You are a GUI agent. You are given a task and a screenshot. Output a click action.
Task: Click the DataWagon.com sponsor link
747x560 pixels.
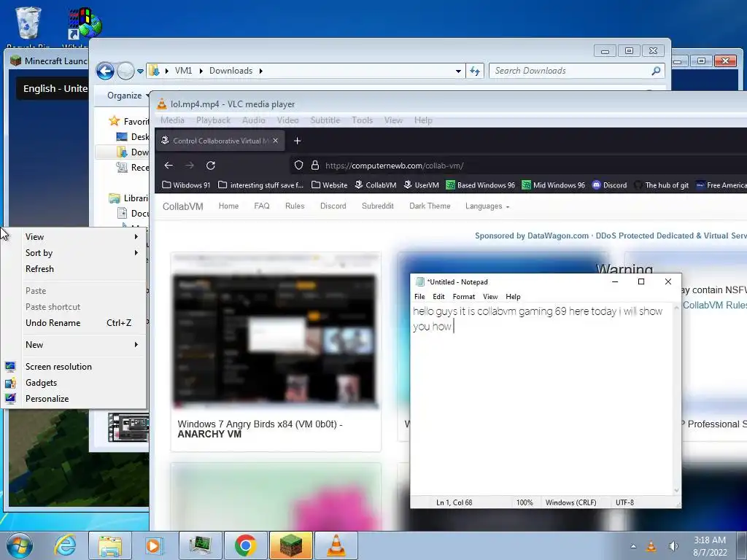(x=558, y=236)
